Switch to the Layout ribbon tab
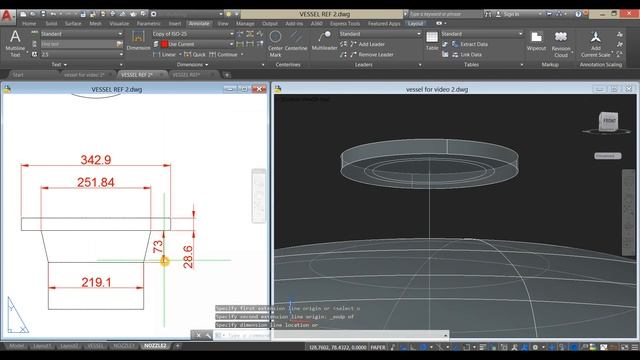The height and width of the screenshot is (360, 640). tap(416, 24)
